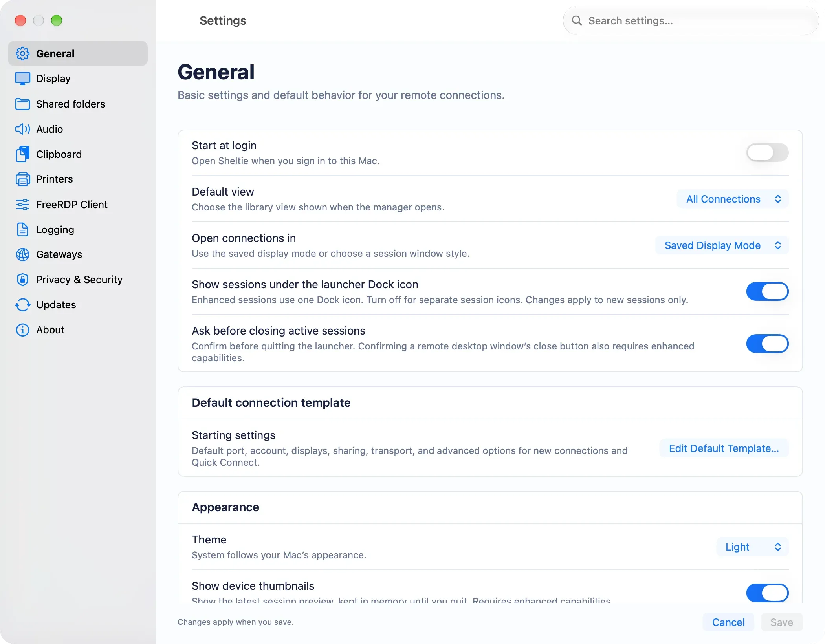Click the Privacy & Security shield icon
This screenshot has width=825, height=644.
[x=23, y=280]
